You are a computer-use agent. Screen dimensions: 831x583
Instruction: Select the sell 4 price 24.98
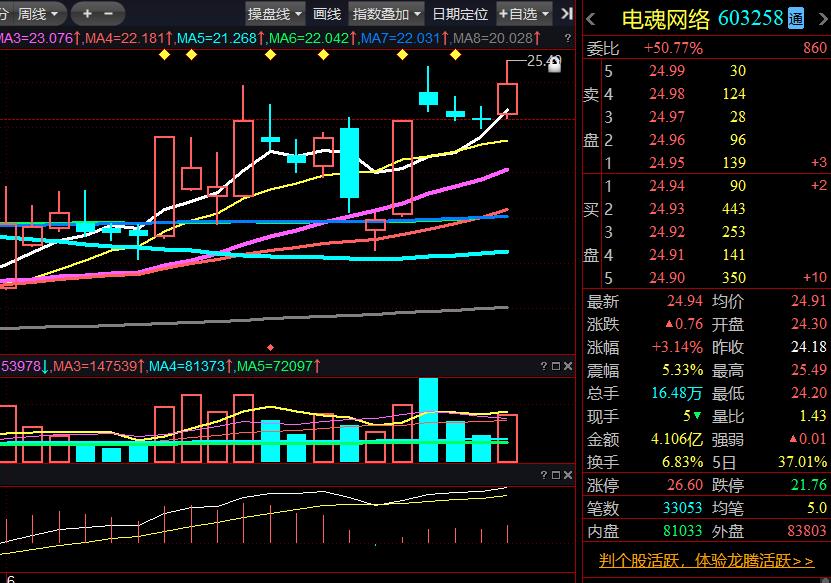pos(667,94)
